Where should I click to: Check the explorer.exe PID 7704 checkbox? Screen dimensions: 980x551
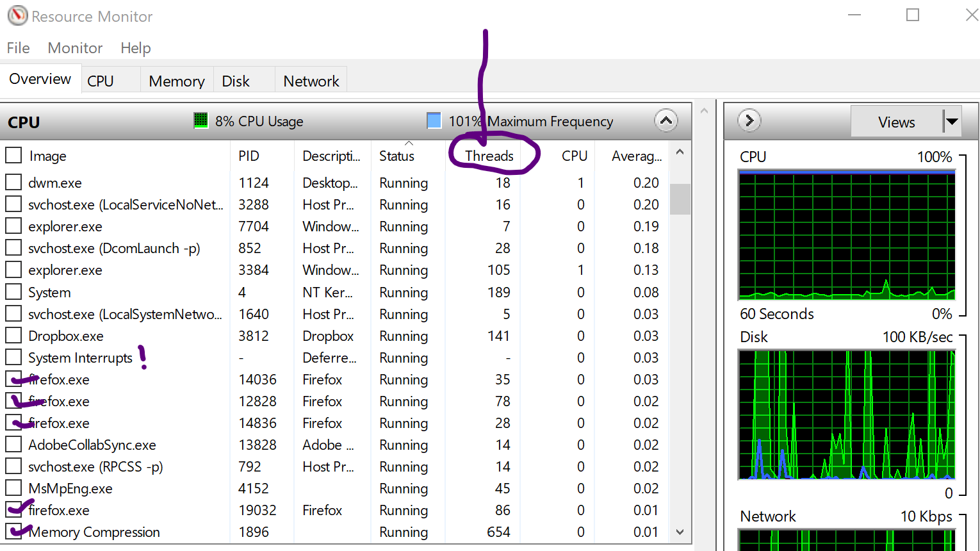[13, 226]
